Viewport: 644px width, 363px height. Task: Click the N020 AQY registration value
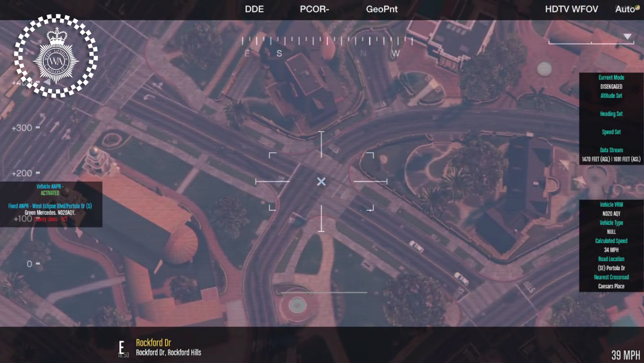tap(612, 213)
